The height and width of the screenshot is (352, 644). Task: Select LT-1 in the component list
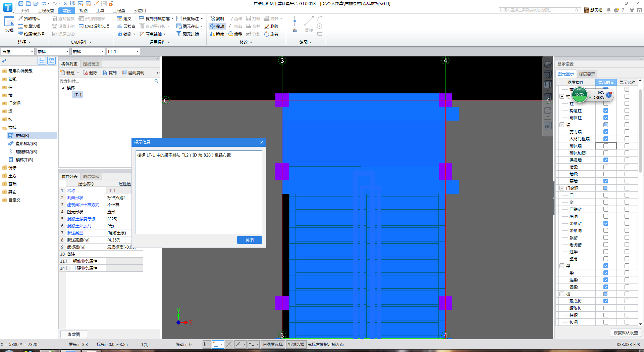[77, 95]
